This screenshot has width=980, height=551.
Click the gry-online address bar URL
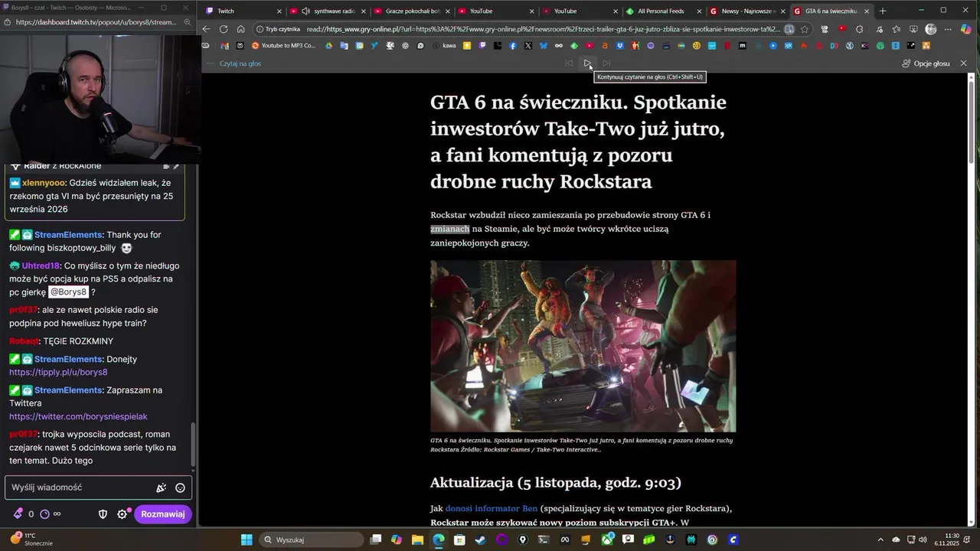543,29
